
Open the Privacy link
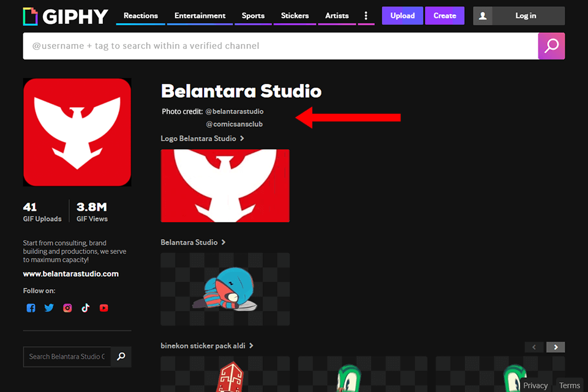coord(535,385)
